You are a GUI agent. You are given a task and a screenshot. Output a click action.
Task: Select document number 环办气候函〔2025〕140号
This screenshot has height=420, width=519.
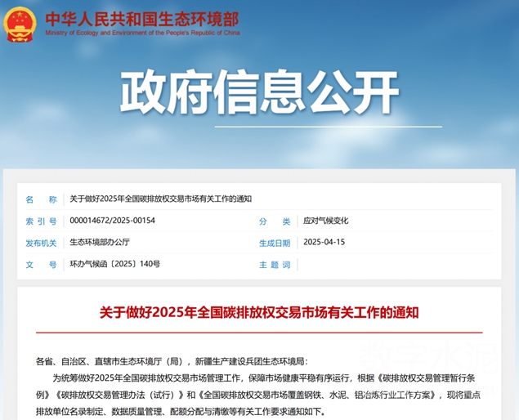pos(115,265)
